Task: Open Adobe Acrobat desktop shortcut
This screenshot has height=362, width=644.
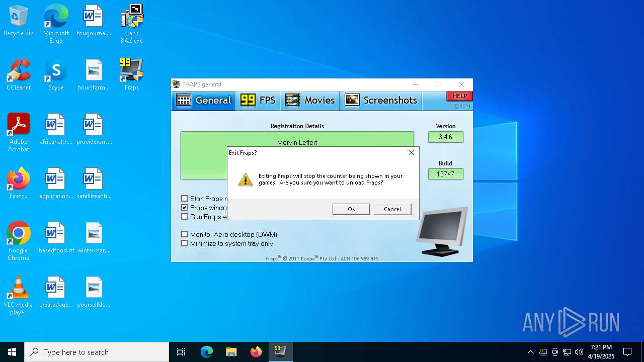Action: [19, 133]
